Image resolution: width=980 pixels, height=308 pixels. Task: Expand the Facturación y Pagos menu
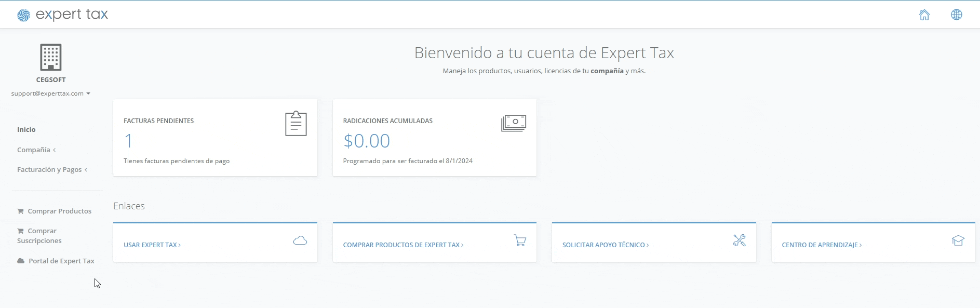click(x=52, y=170)
